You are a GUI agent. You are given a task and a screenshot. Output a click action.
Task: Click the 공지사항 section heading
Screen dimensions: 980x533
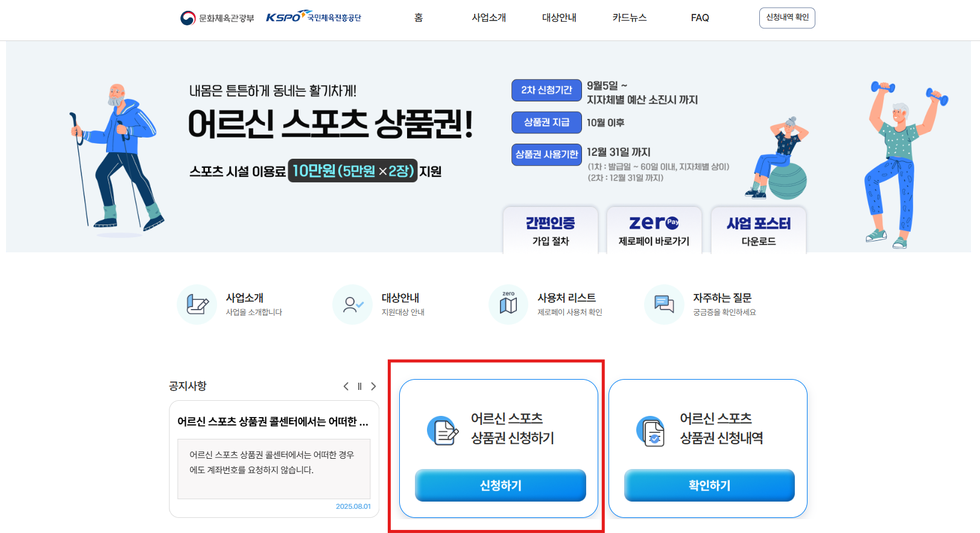click(x=188, y=386)
